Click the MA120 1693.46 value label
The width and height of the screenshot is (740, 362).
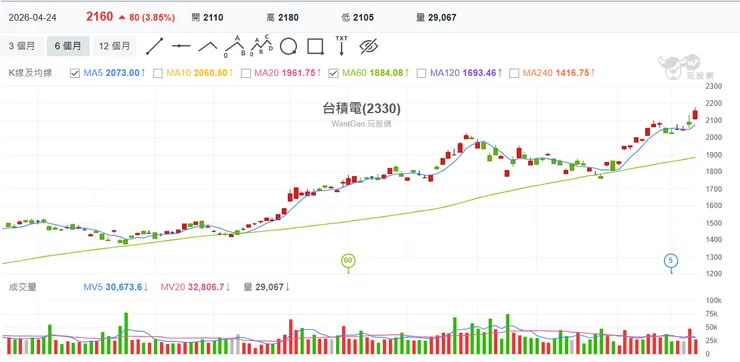tap(466, 73)
